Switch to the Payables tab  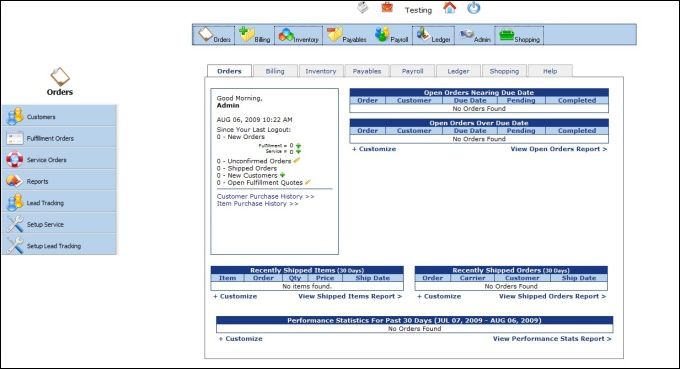(x=367, y=71)
